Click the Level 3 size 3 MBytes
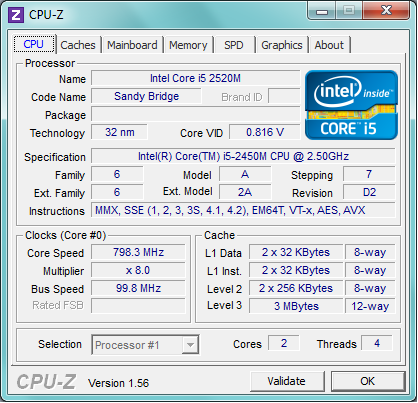 coord(296,306)
